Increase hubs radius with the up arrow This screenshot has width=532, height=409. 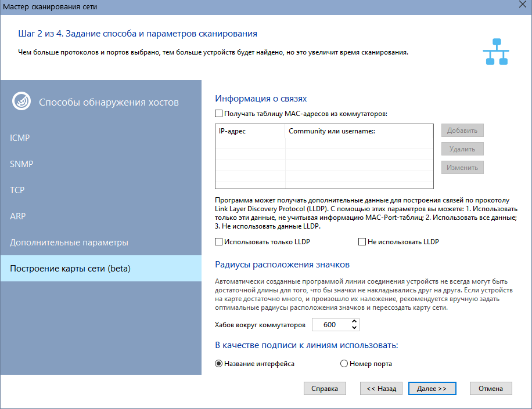point(354,321)
